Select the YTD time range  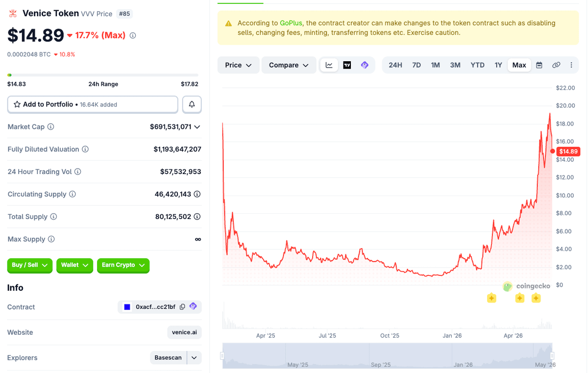tap(477, 65)
